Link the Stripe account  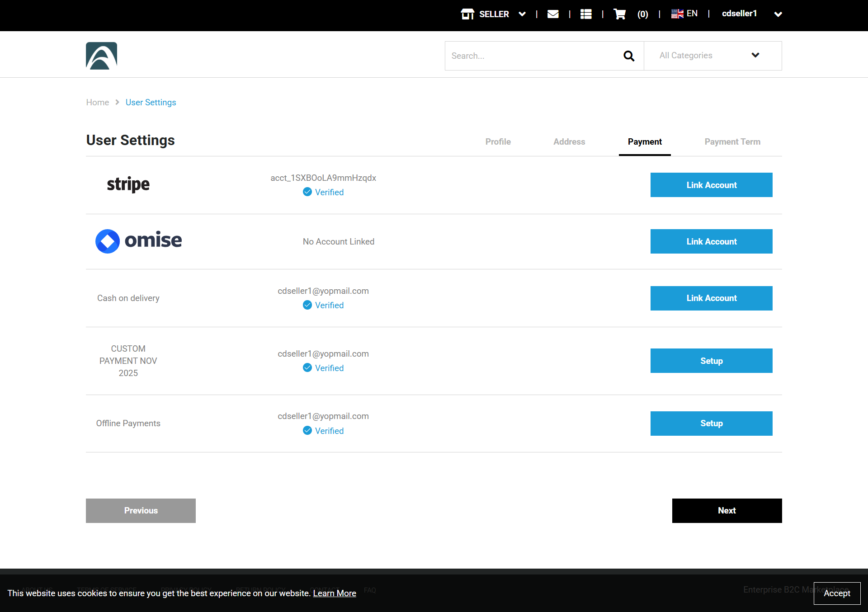pos(712,185)
